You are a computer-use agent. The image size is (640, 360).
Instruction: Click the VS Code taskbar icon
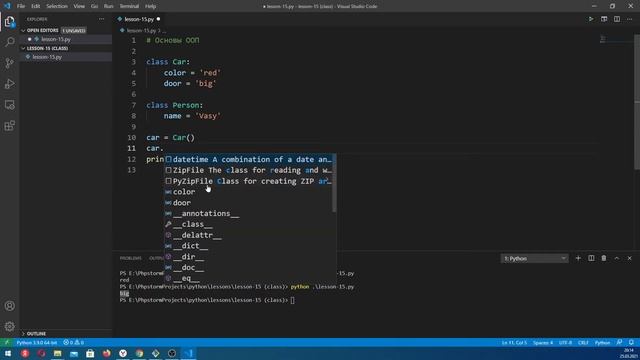(x=188, y=353)
